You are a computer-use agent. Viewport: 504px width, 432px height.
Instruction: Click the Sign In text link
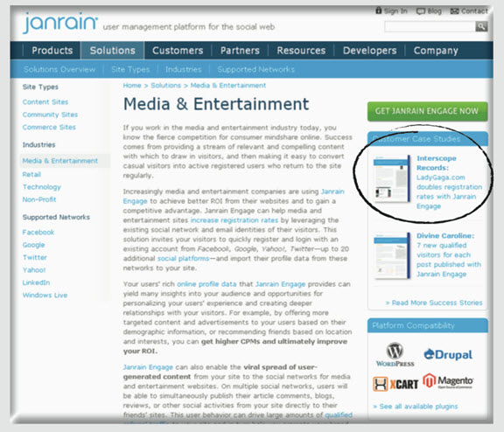[x=395, y=10]
